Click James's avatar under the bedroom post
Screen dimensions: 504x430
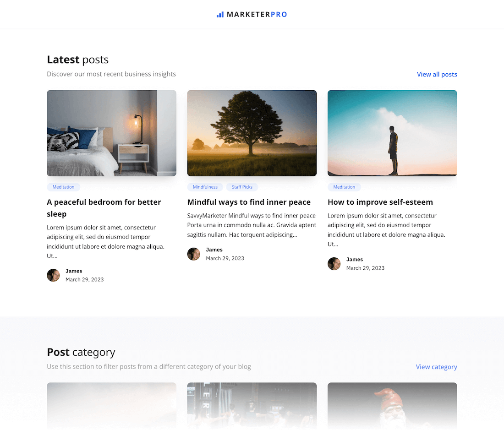[x=53, y=275]
